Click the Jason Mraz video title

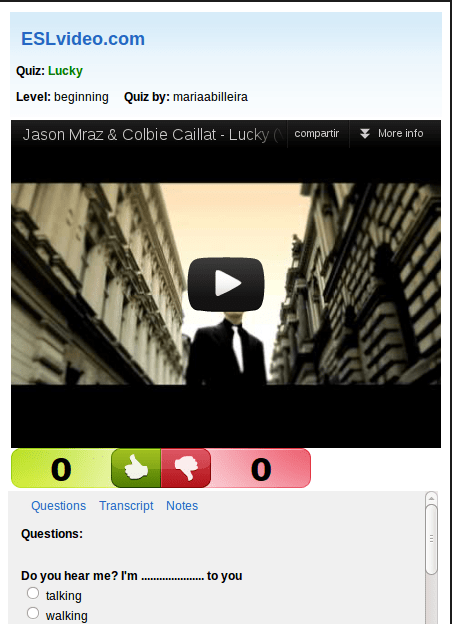pyautogui.click(x=152, y=135)
